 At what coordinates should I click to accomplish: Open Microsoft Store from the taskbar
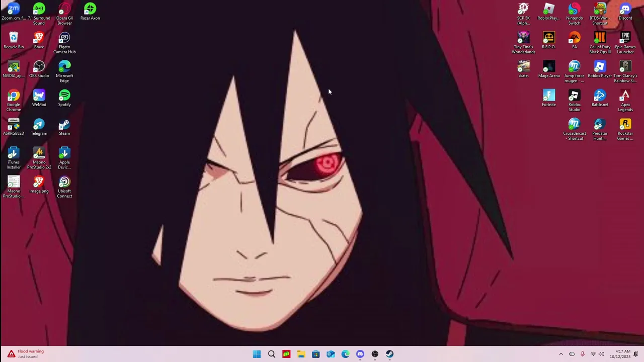click(316, 354)
